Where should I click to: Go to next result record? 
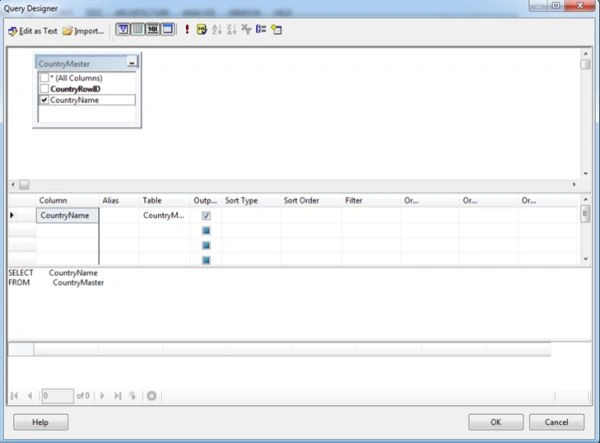pos(102,396)
